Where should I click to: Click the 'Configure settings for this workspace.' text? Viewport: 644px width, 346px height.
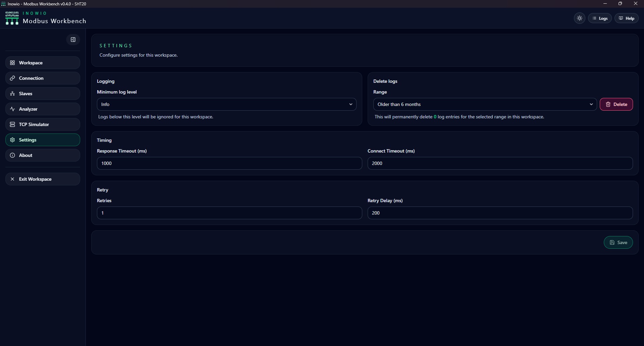[x=139, y=55]
